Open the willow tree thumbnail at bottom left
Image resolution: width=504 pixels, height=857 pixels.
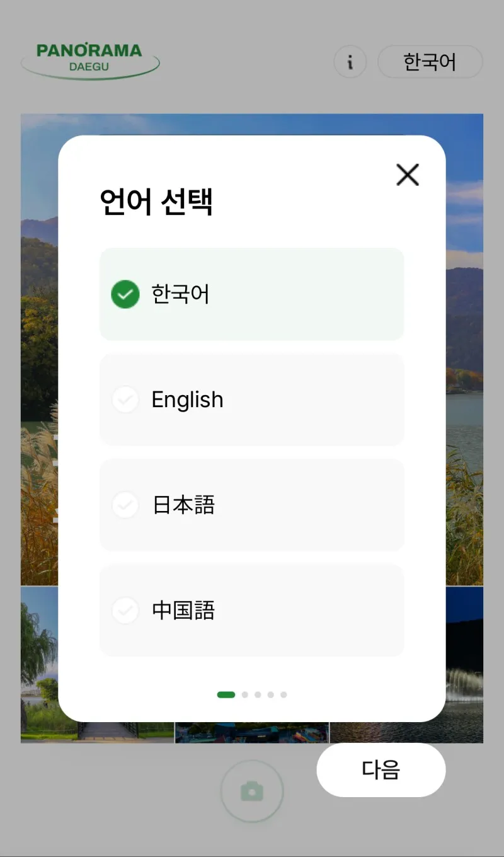click(x=39, y=662)
